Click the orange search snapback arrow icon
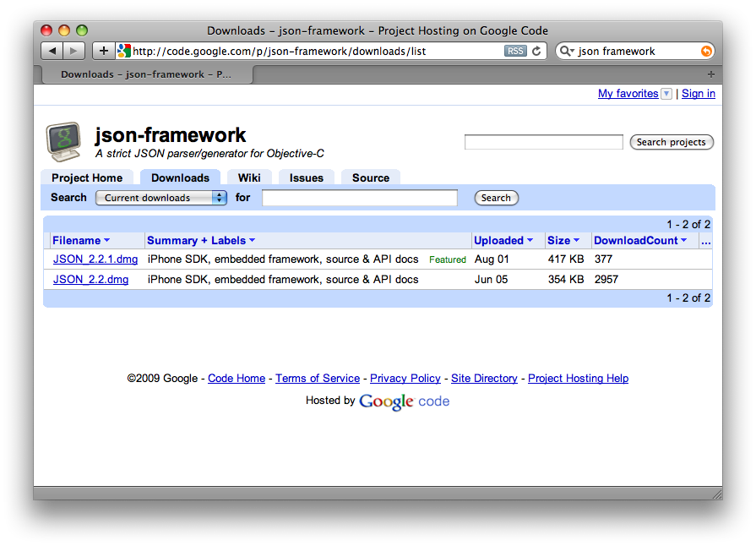Viewport: 756px width, 546px height. pyautogui.click(x=706, y=52)
